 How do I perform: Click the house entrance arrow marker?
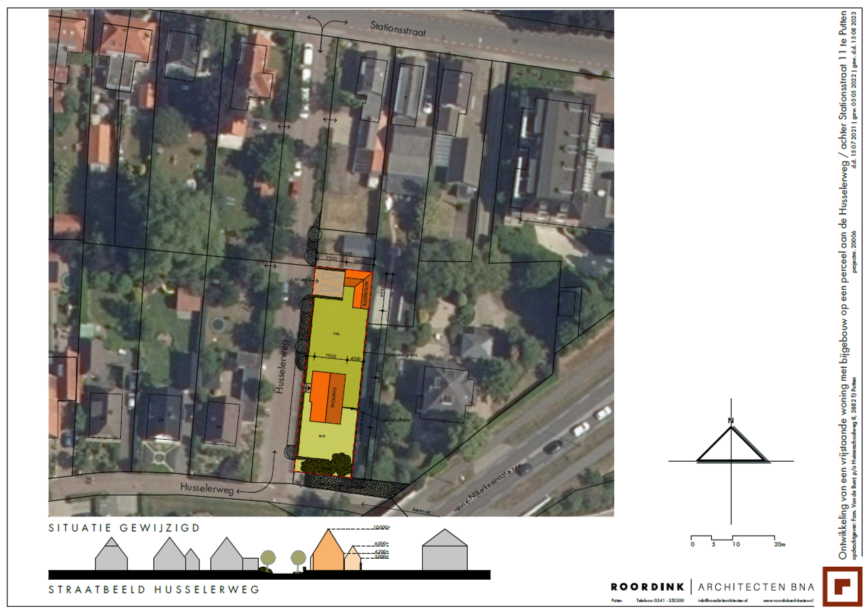tap(307, 387)
